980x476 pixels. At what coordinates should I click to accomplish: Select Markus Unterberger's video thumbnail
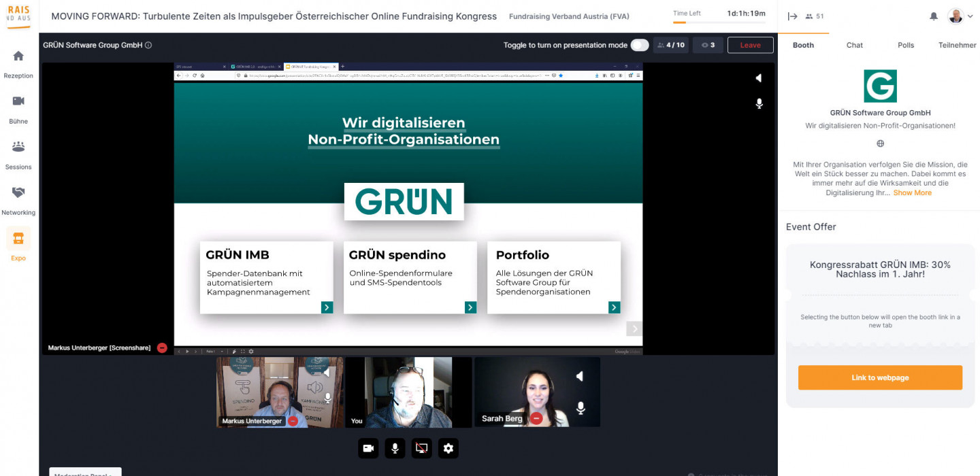(280, 392)
